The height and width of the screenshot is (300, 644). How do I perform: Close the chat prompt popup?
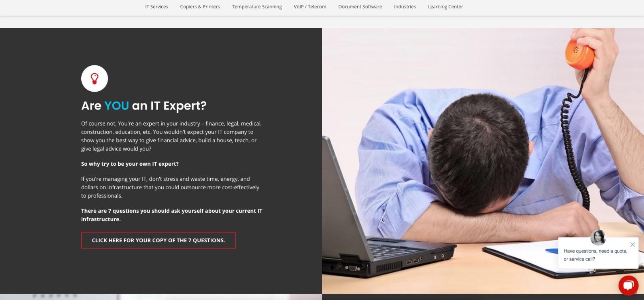point(632,244)
